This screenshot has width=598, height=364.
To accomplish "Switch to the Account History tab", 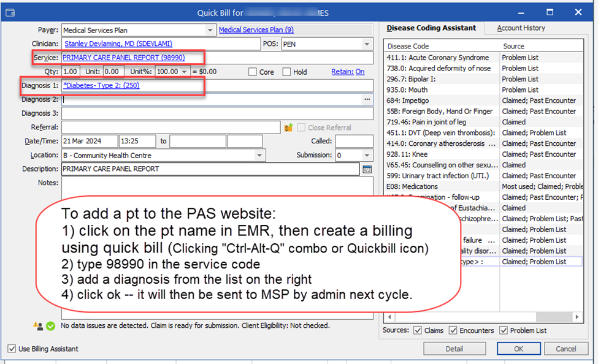I will (521, 28).
